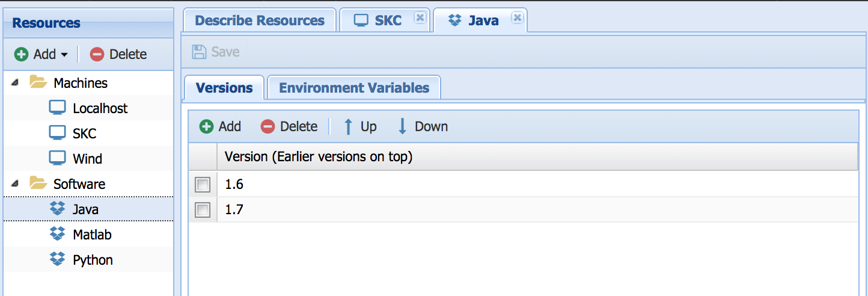Collapse the Software folder tree
The width and height of the screenshot is (868, 296).
[x=15, y=184]
